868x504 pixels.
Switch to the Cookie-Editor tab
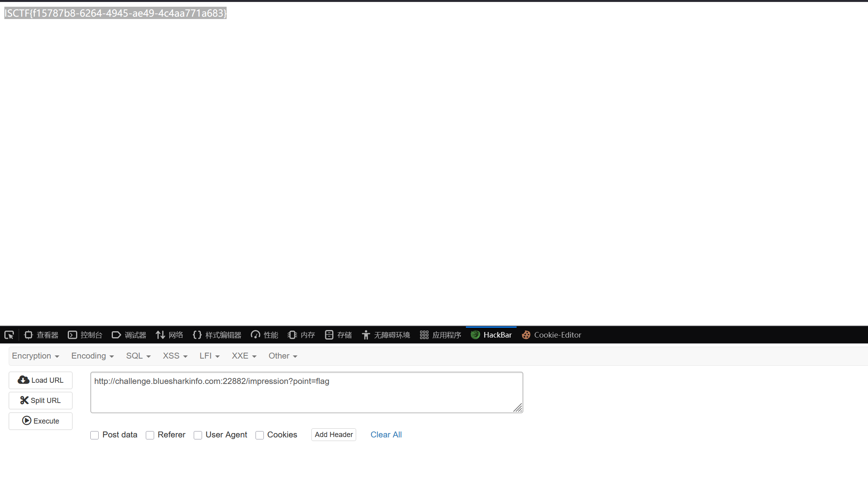click(x=552, y=335)
